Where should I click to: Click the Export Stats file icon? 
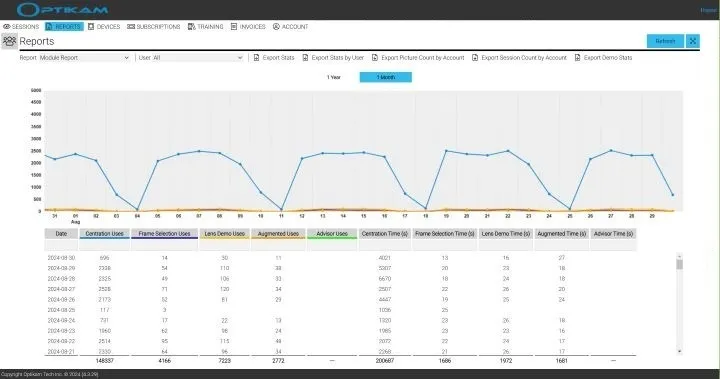pos(256,57)
